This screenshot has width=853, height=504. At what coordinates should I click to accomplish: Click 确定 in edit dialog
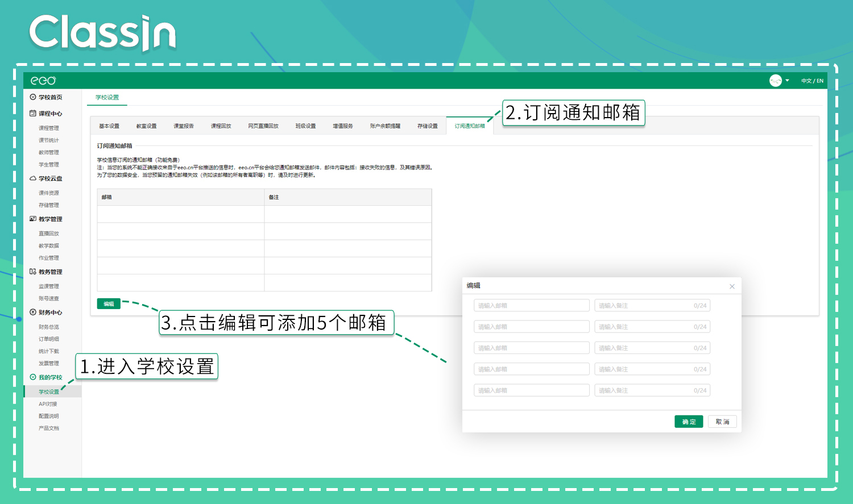pos(689,422)
